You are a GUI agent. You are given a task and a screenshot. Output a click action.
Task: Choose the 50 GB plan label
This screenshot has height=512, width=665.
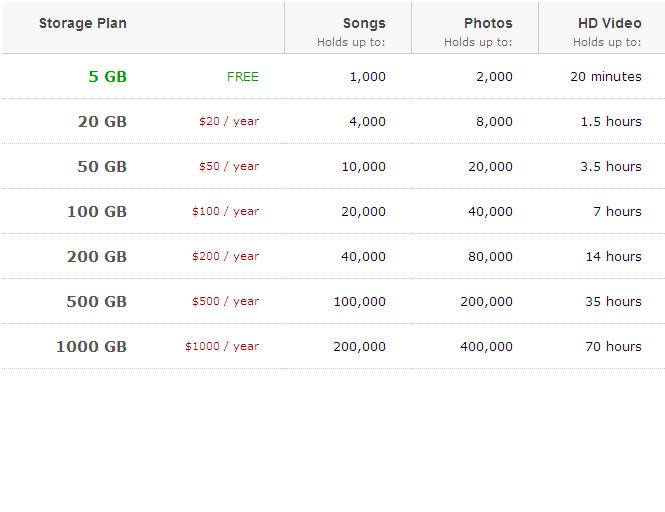point(102,167)
